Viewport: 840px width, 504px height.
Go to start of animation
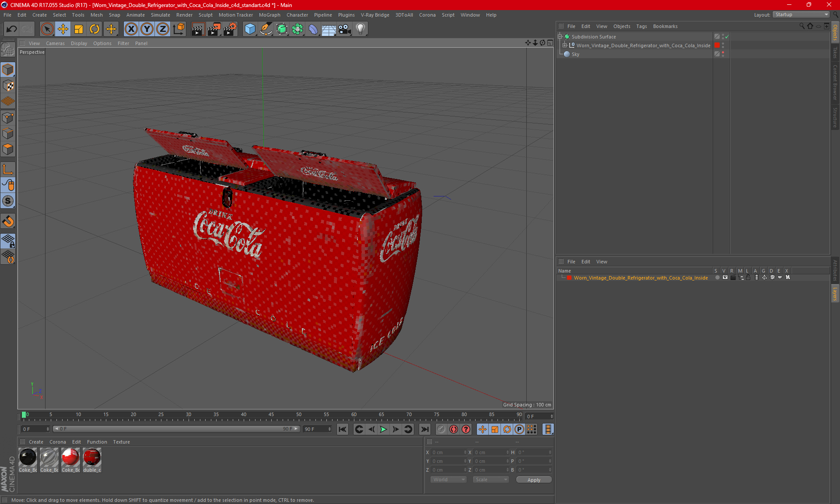coord(342,429)
